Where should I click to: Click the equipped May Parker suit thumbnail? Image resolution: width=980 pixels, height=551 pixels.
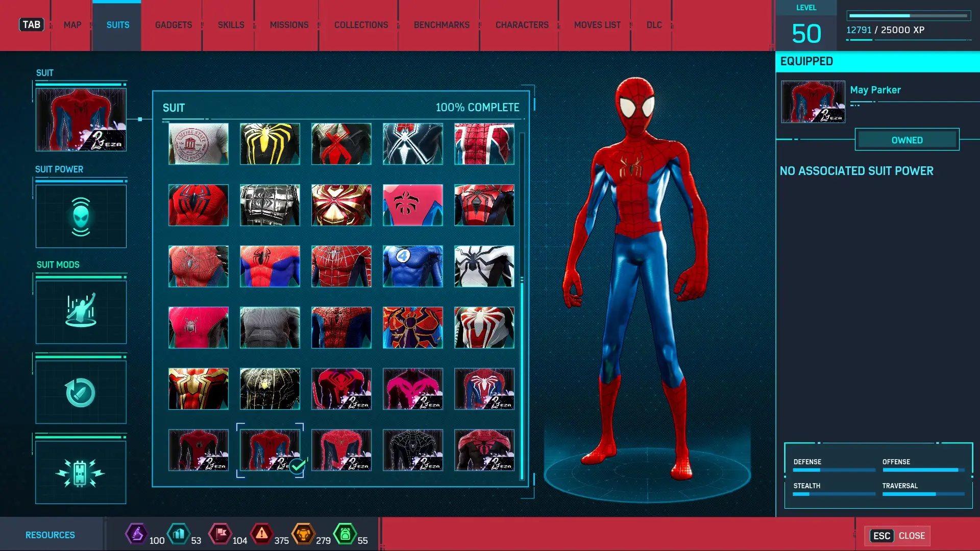[813, 102]
